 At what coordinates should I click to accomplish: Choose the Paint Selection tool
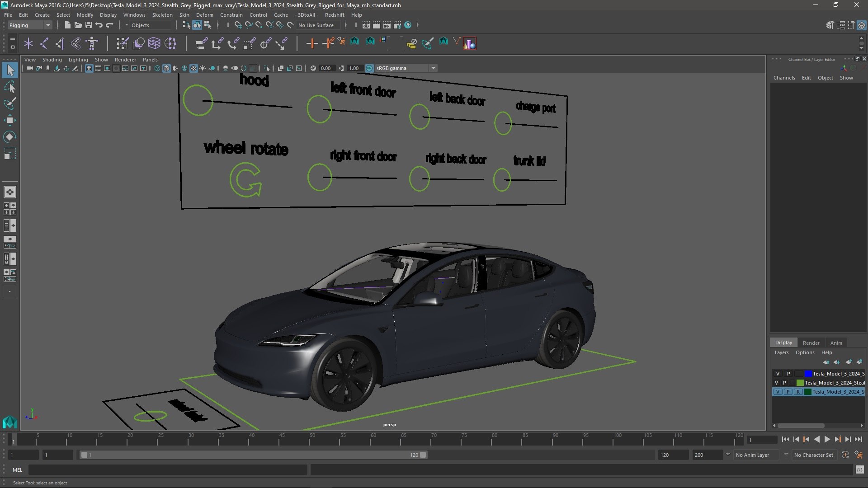pyautogui.click(x=10, y=103)
